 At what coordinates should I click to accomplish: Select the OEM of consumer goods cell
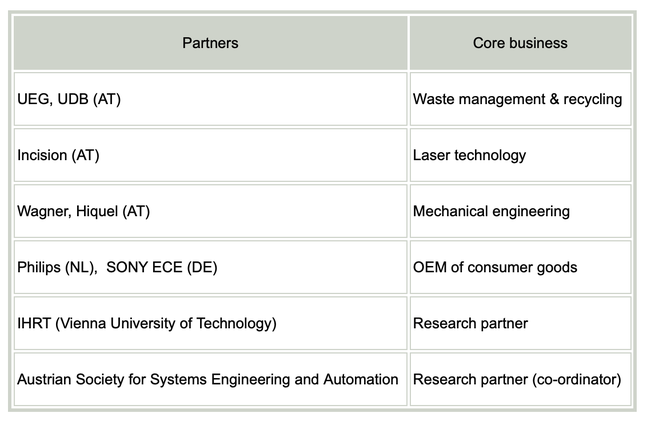(x=520, y=267)
